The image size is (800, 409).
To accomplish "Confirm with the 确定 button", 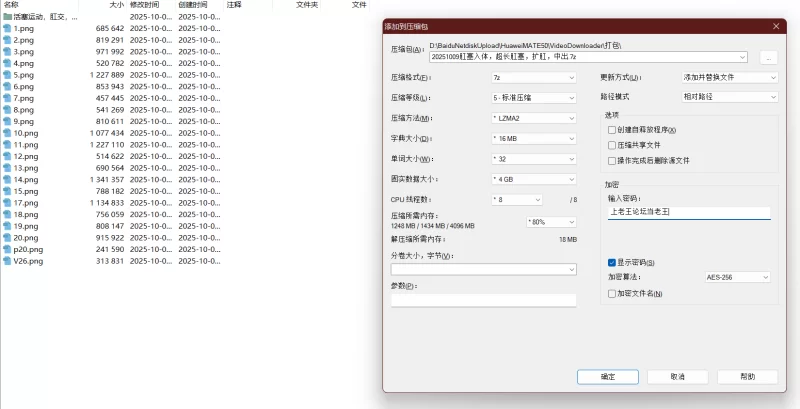I will tap(608, 377).
